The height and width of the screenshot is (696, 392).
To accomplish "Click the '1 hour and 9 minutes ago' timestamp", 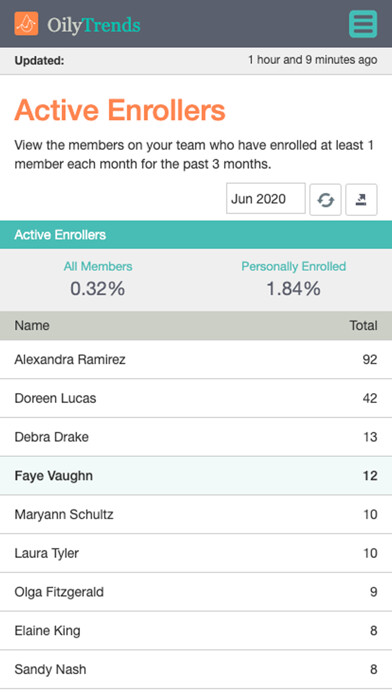I will tap(313, 60).
